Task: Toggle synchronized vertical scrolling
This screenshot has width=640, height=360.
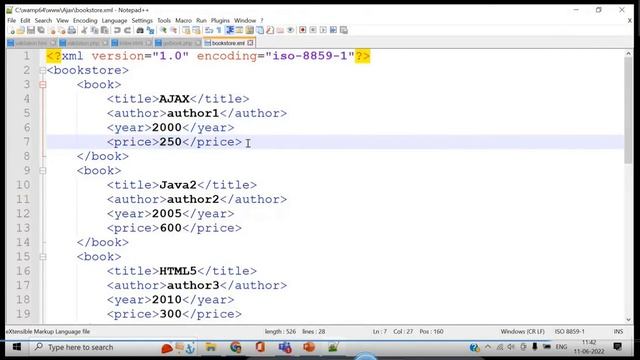Action: point(186,30)
